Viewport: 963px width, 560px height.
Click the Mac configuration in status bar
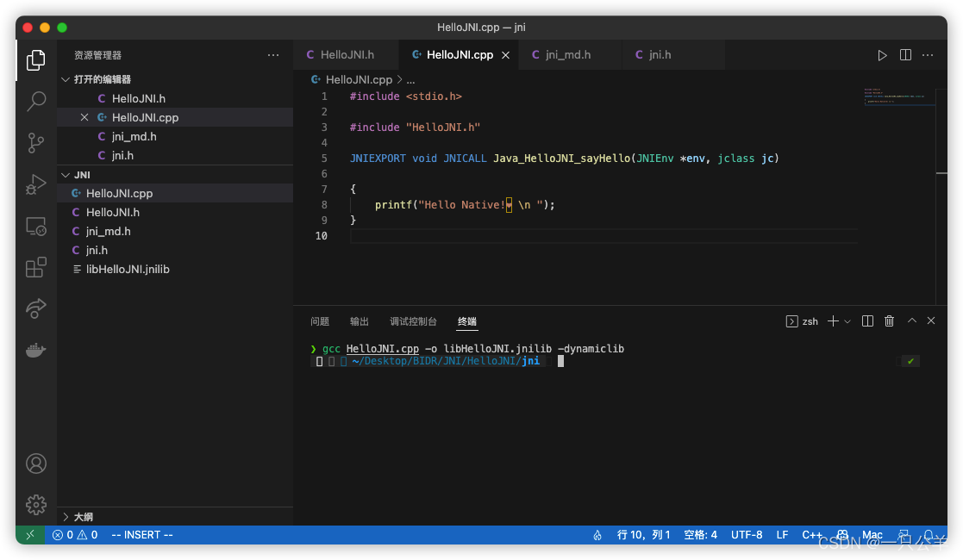pos(872,535)
